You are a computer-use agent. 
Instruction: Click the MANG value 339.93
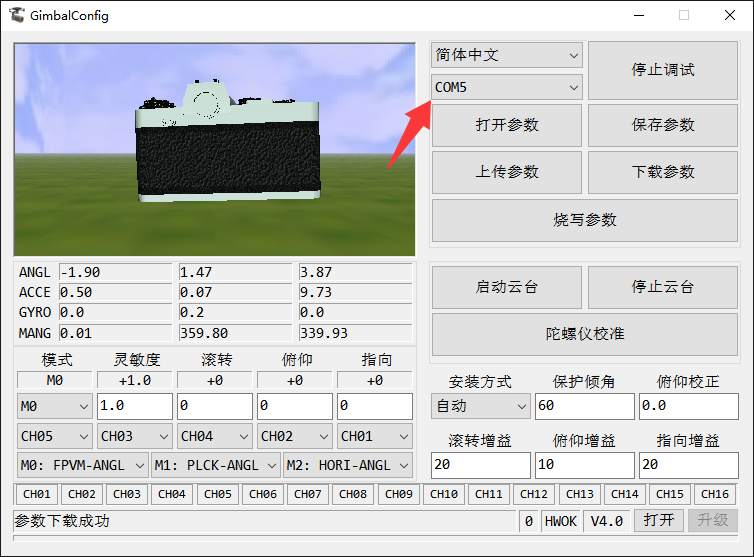[x=355, y=333]
